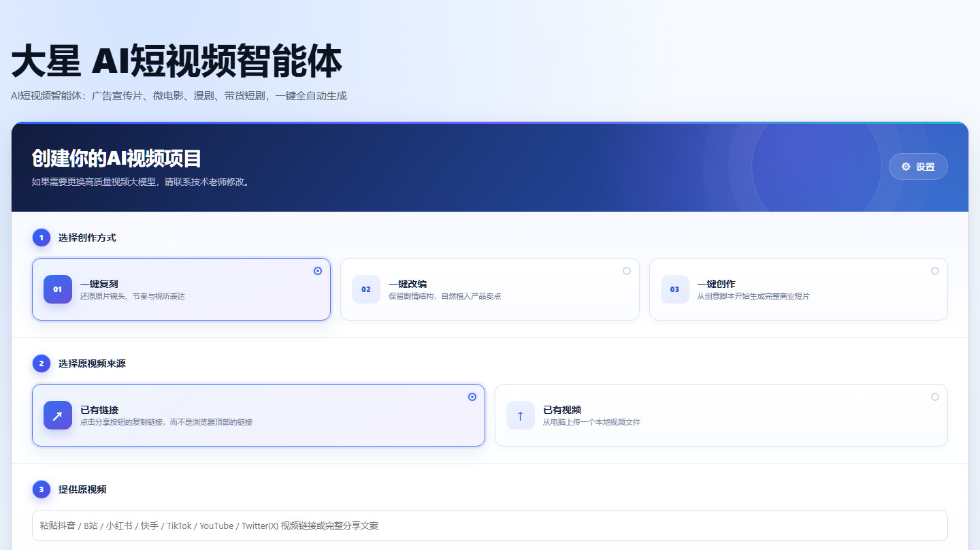Click the 一键改编 card title
980x550 pixels.
408,284
